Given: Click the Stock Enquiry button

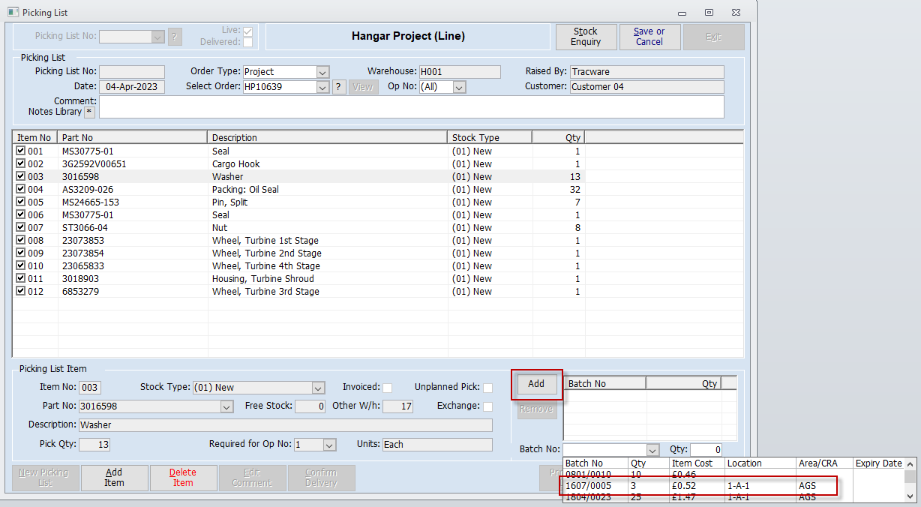Looking at the screenshot, I should coord(585,36).
